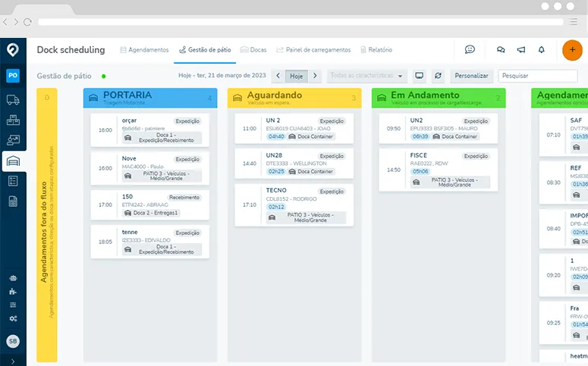Click the Hoje button
588x366 pixels.
coord(296,76)
